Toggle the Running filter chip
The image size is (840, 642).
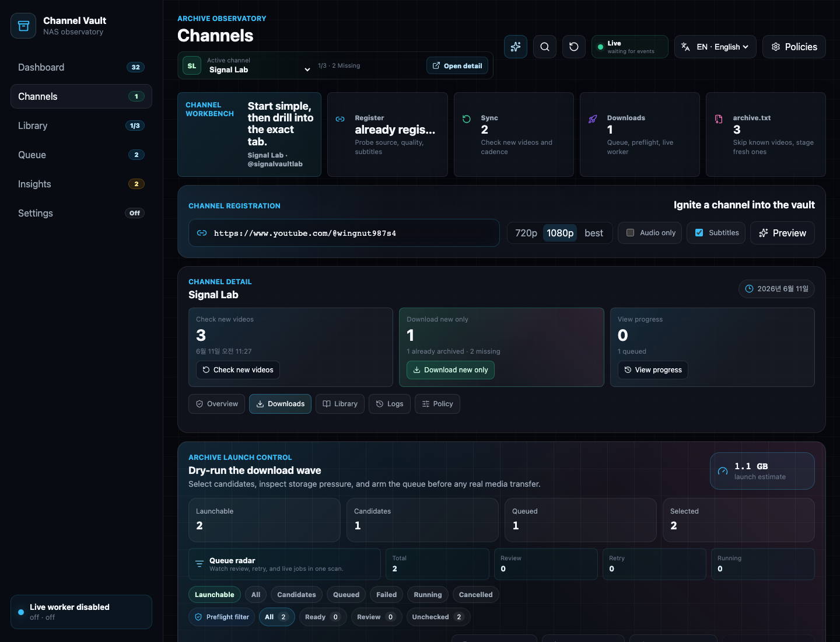pos(428,595)
